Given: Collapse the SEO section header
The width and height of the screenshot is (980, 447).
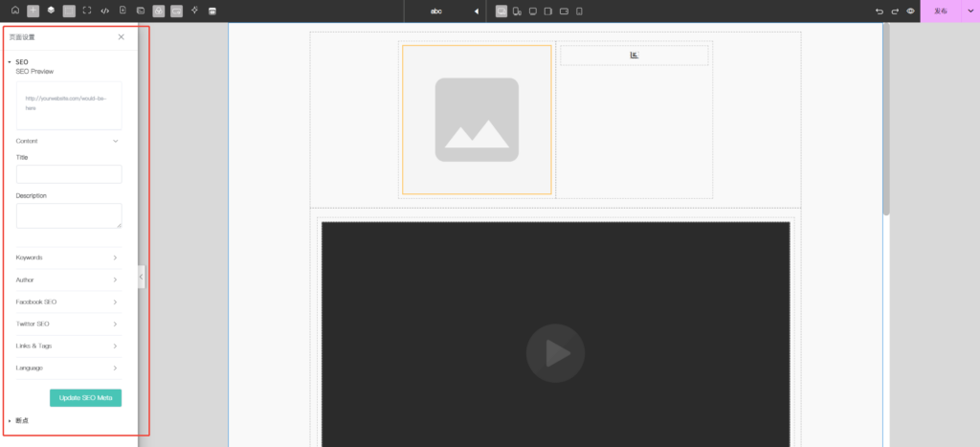Looking at the screenshot, I should pyautogui.click(x=21, y=61).
